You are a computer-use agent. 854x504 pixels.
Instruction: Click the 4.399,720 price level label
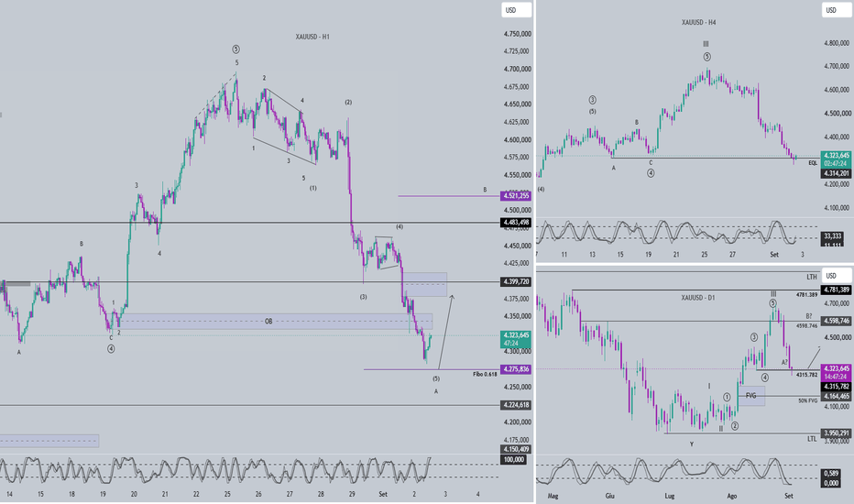pyautogui.click(x=516, y=281)
